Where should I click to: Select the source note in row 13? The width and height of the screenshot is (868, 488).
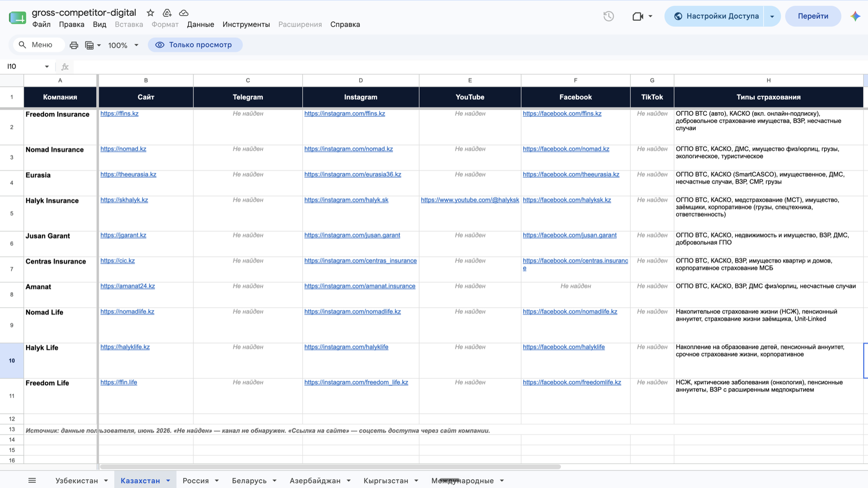pos(258,431)
